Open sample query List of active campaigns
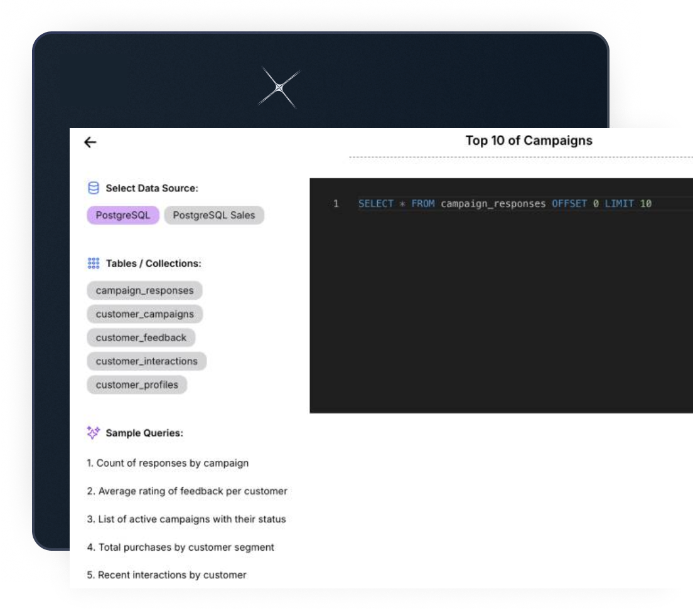Viewport: 693px width, 616px height. pyautogui.click(x=186, y=519)
